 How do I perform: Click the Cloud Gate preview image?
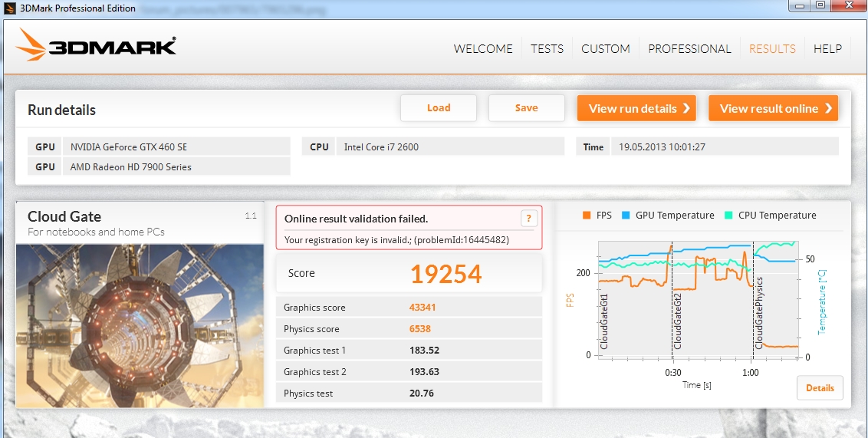pyautogui.click(x=140, y=325)
